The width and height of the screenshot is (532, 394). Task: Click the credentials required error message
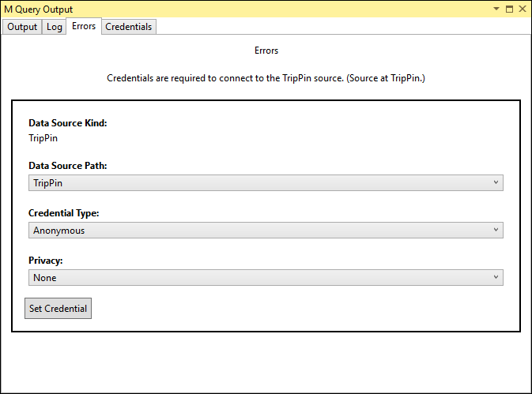pos(266,78)
